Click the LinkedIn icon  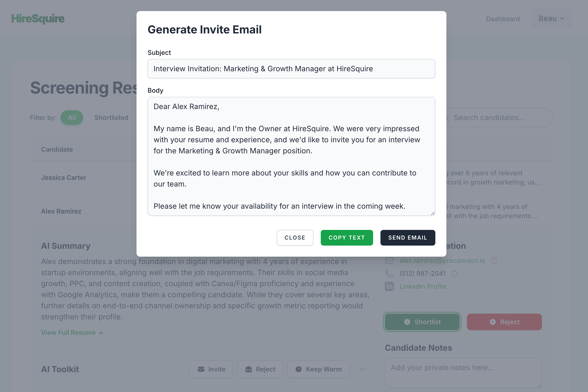tap(389, 286)
